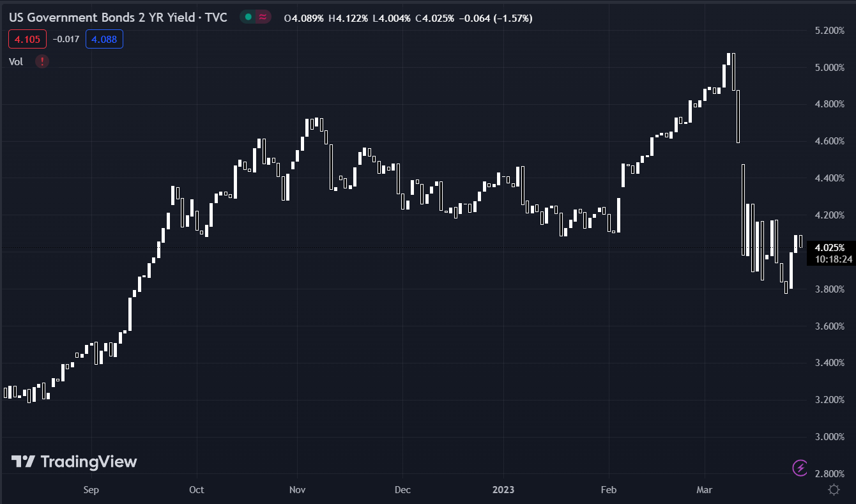Click the blue 4.088 buy price button
The height and width of the screenshot is (504, 856).
coord(103,40)
